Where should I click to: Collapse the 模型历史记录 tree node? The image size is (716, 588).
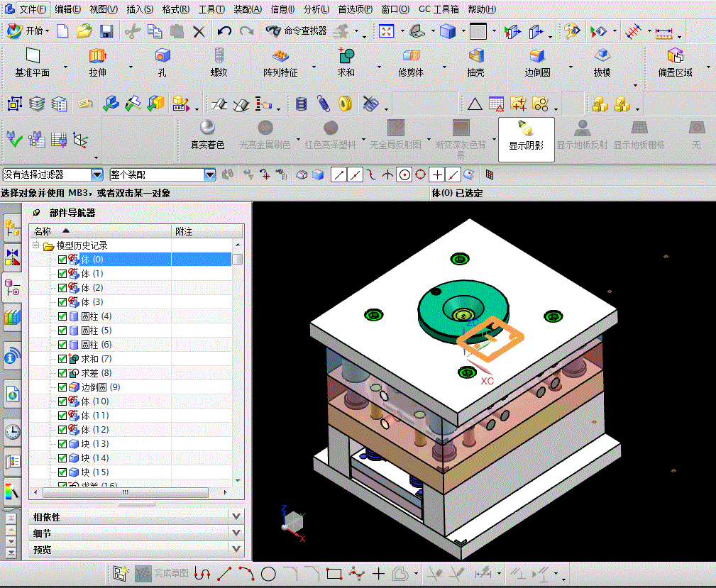click(x=35, y=245)
